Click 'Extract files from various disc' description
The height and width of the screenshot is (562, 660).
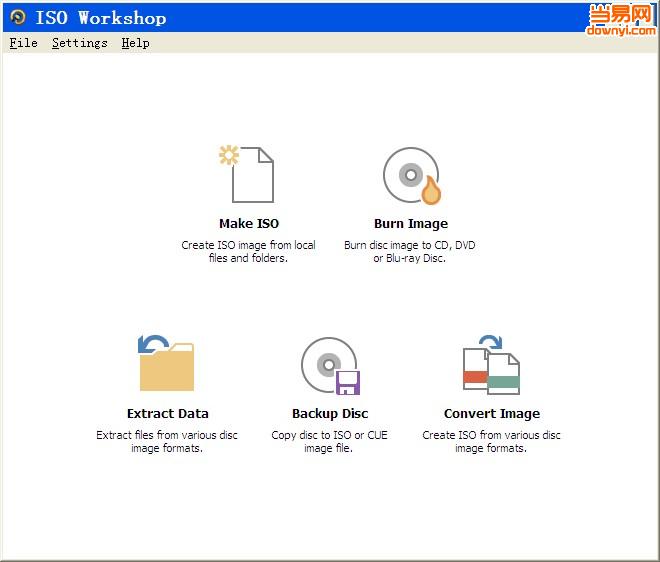coord(167,441)
